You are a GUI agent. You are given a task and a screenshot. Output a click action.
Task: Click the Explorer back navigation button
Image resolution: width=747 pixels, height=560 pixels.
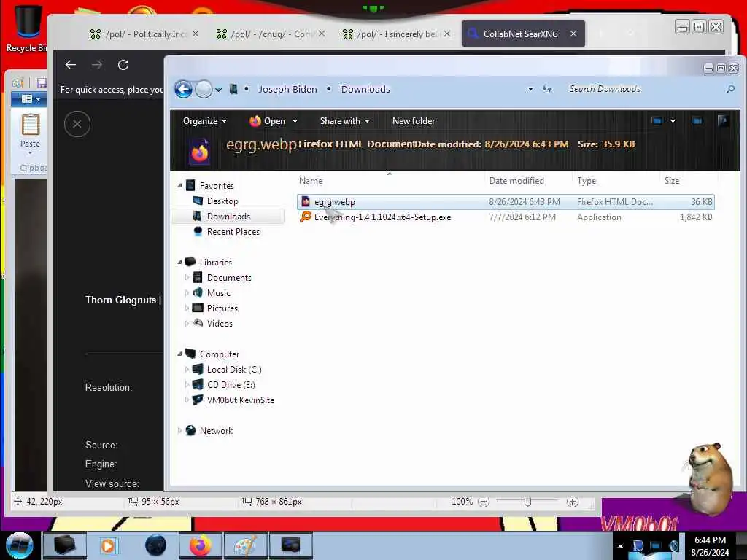(183, 89)
